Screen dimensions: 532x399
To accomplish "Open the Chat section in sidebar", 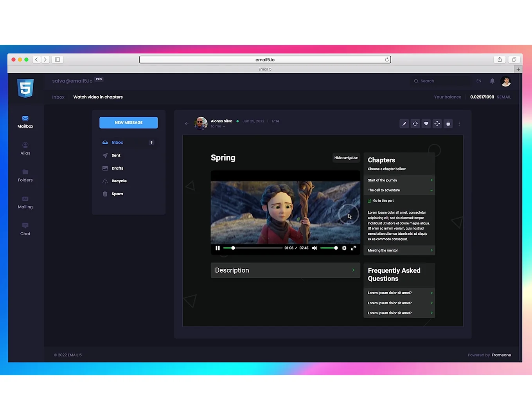I will (x=25, y=229).
